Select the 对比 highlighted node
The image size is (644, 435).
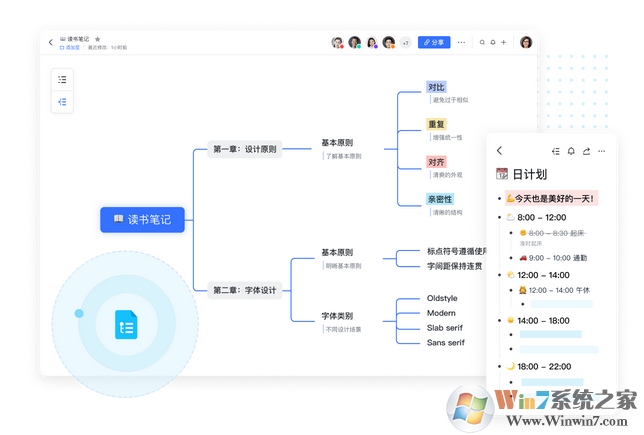[436, 87]
